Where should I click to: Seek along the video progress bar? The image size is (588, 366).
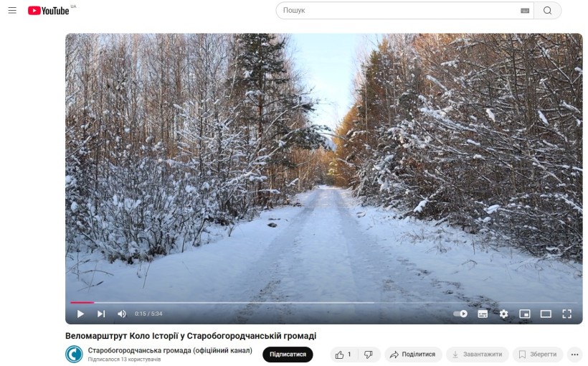coord(324,303)
